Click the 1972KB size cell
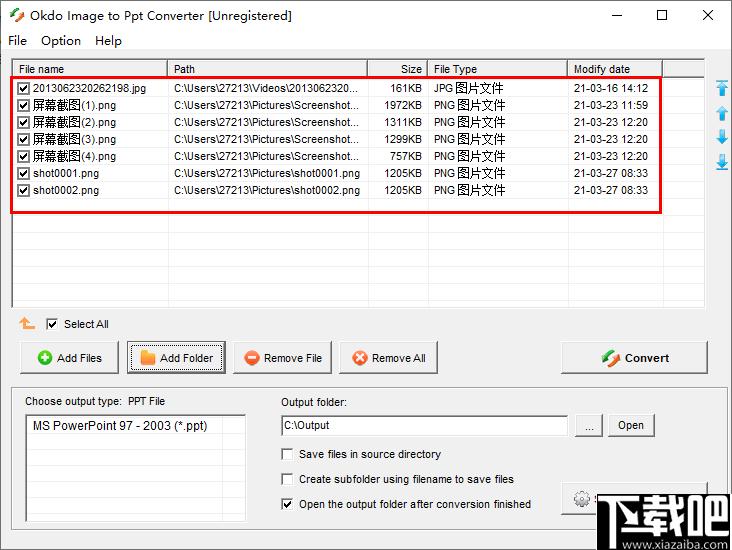This screenshot has height=550, width=732. (402, 106)
